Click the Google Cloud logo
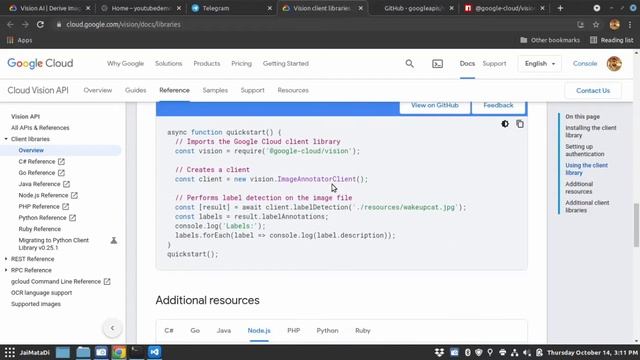The width and height of the screenshot is (640, 360). (40, 63)
